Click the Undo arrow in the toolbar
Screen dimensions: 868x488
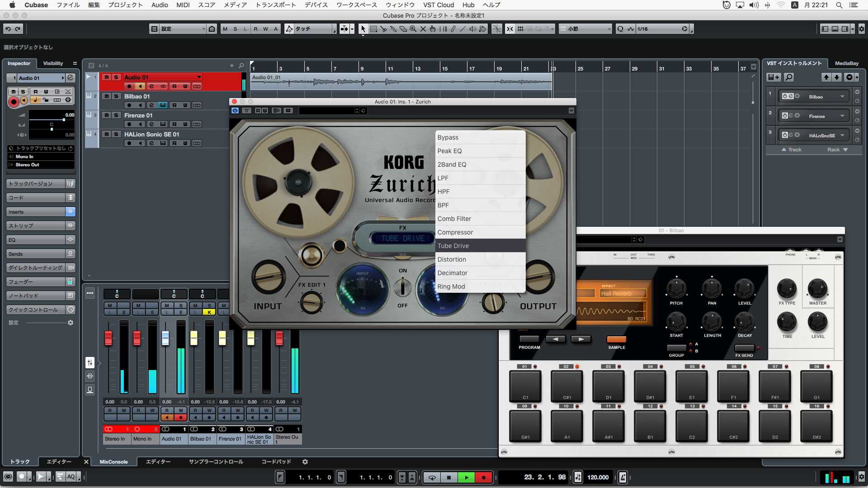tap(8, 29)
